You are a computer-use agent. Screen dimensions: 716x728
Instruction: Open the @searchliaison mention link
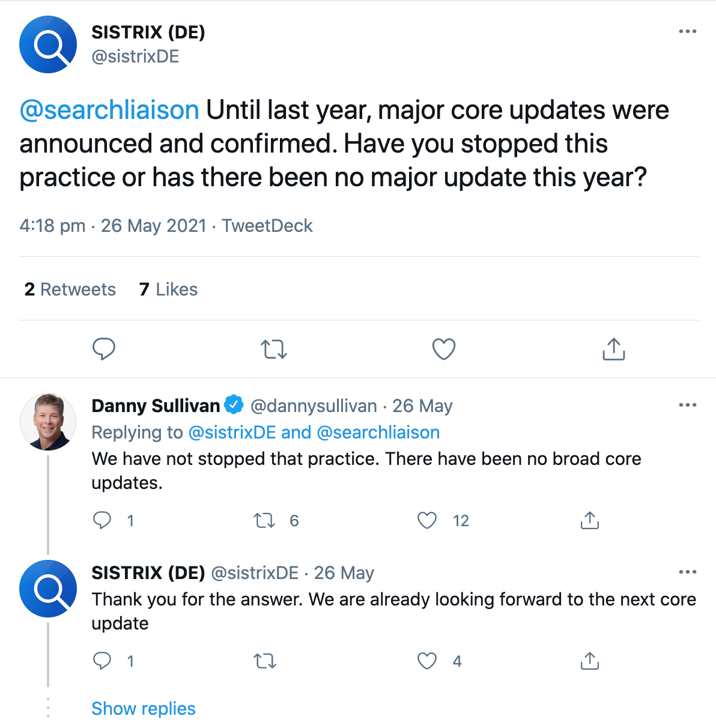point(109,111)
